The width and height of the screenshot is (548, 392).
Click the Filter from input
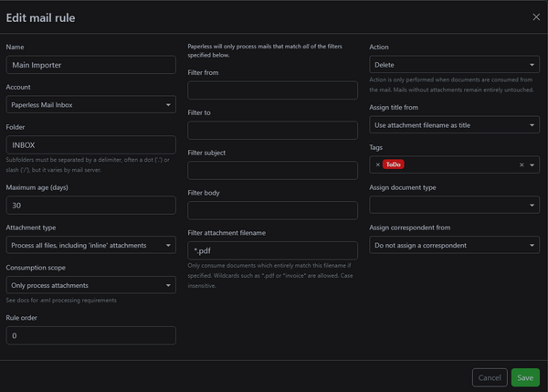pos(272,90)
